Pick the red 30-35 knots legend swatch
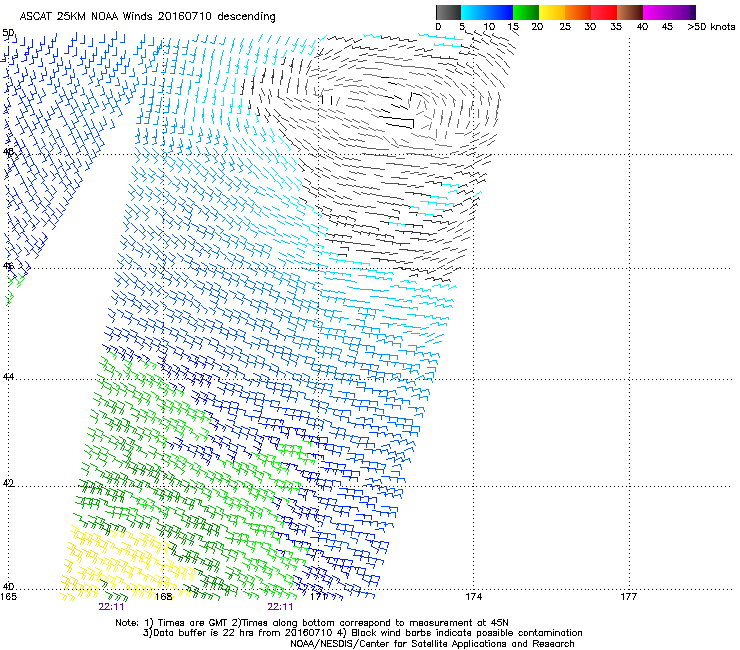The height and width of the screenshot is (650, 740). point(604,12)
